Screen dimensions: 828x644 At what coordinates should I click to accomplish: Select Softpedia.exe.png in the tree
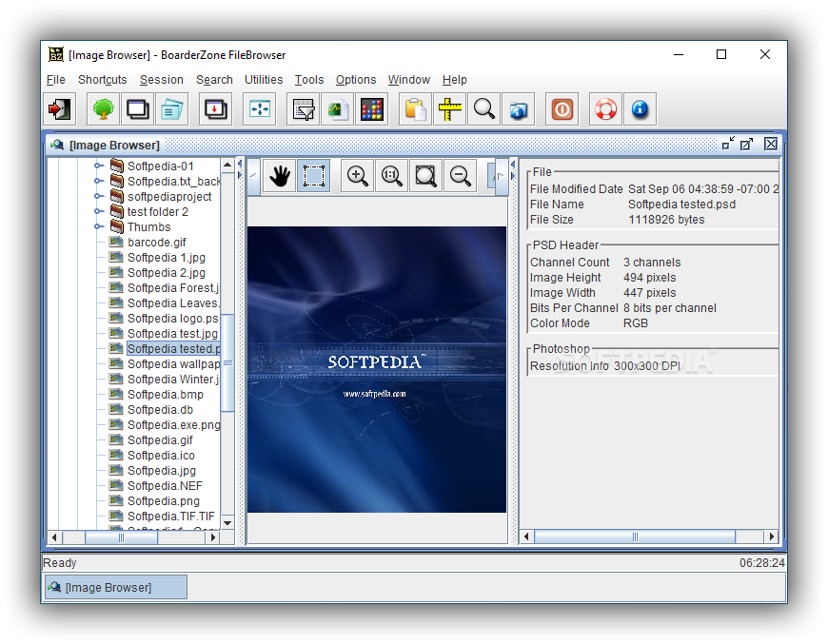click(x=174, y=425)
